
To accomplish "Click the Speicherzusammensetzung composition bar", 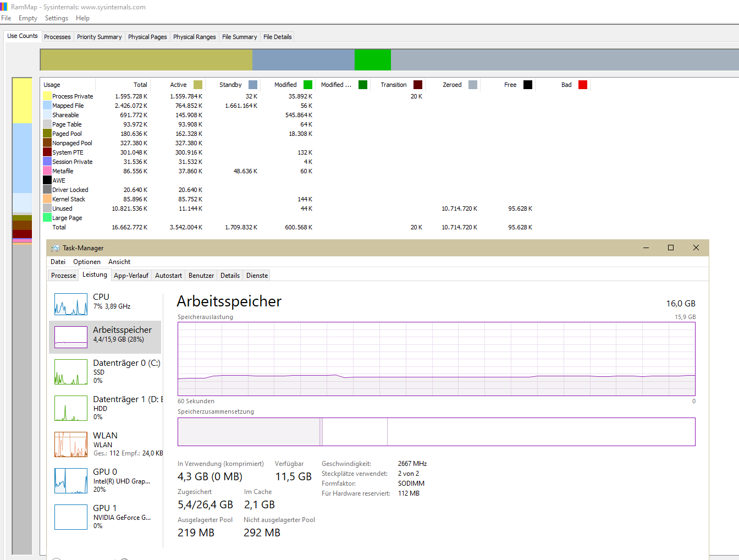I will click(437, 432).
